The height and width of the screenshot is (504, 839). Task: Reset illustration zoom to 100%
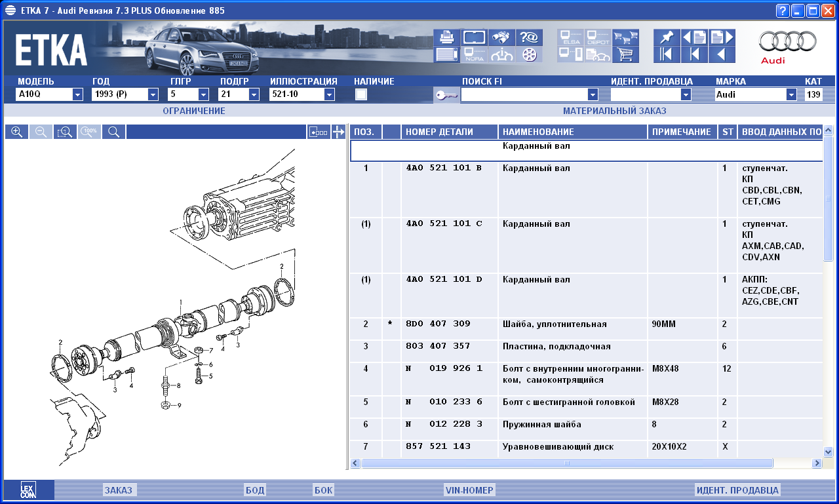coord(89,132)
